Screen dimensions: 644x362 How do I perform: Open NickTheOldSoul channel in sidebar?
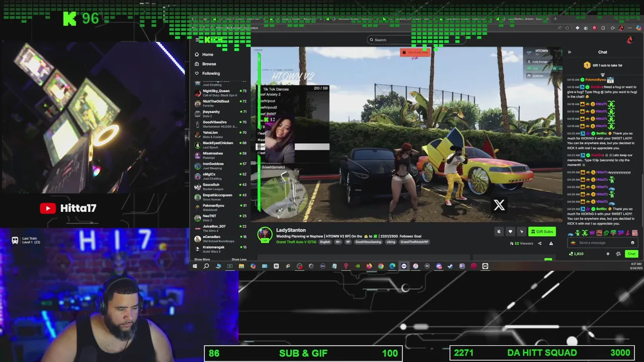coord(220,103)
